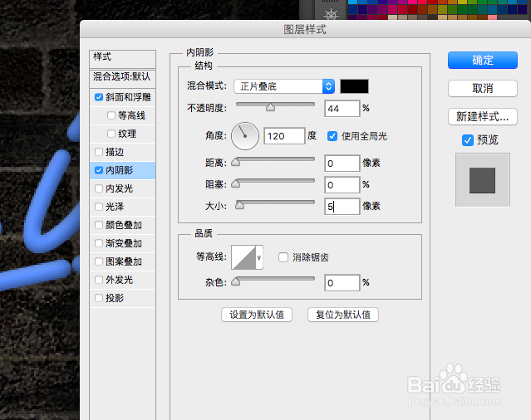The height and width of the screenshot is (420, 531).
Task: Click the 阻塞 (Choke) slider handle
Action: click(x=236, y=183)
